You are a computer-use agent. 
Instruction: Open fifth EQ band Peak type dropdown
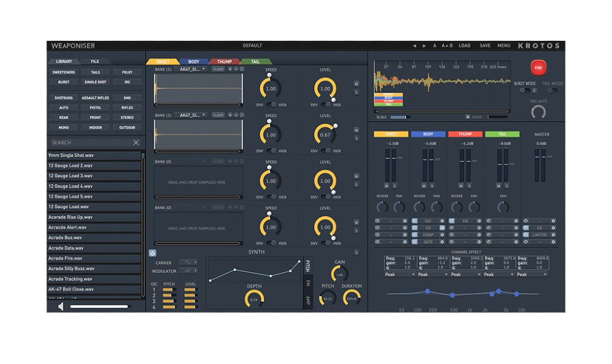click(x=532, y=275)
